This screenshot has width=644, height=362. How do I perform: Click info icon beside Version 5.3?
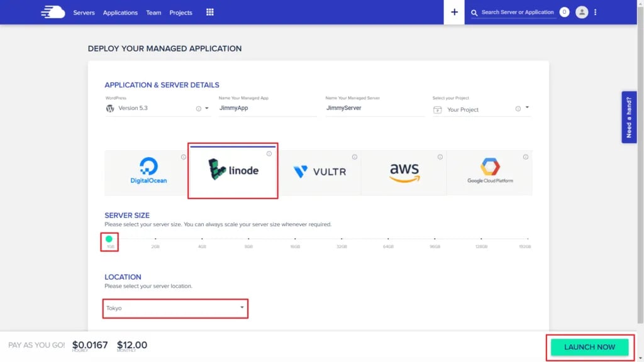(198, 109)
